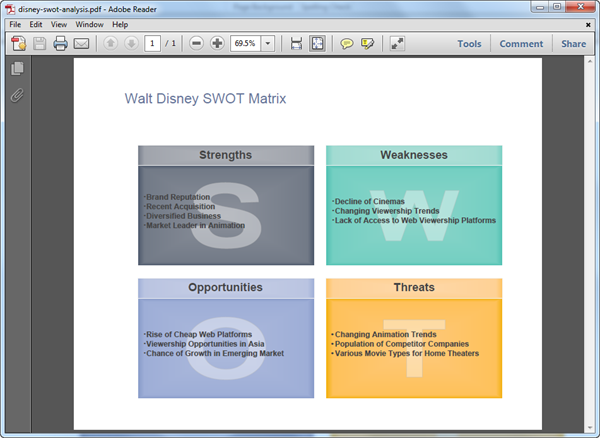Minimize the Adobe Reader window
The width and height of the screenshot is (600, 438).
[540, 7]
